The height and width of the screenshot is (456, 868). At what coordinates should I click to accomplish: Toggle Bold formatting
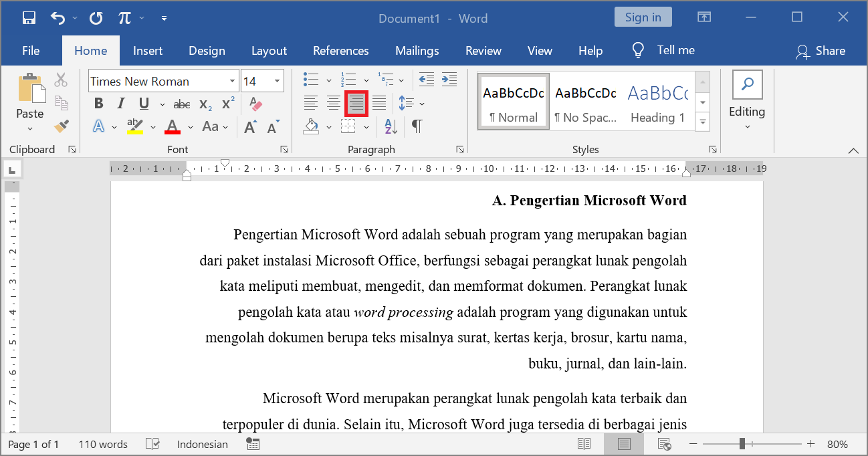pos(99,104)
